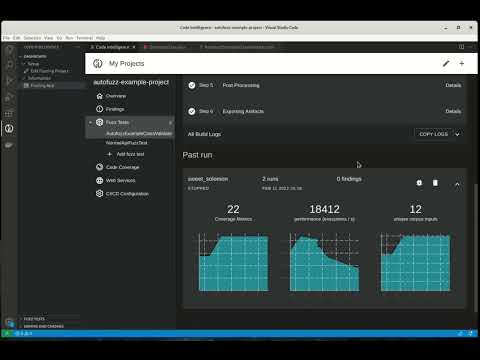Open the Edit menu

pyautogui.click(x=17, y=38)
